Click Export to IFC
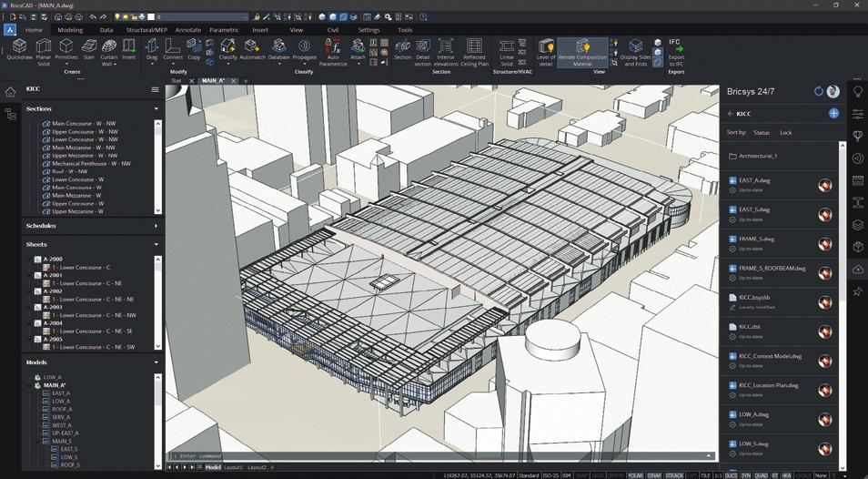This screenshot has height=479, width=868. click(x=676, y=53)
